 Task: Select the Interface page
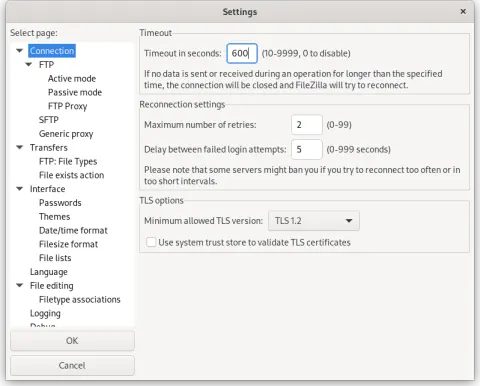[48, 189]
